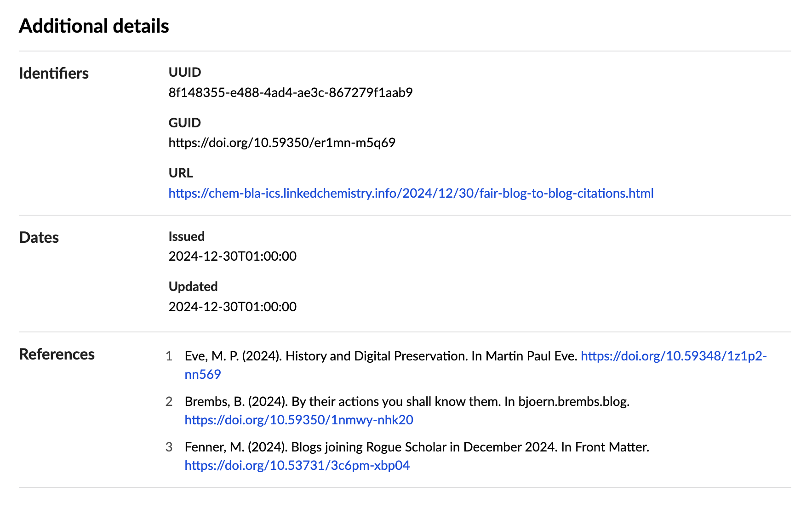Image resolution: width=812 pixels, height=514 pixels.
Task: Open the Brembs reference DOI link
Action: coord(299,420)
